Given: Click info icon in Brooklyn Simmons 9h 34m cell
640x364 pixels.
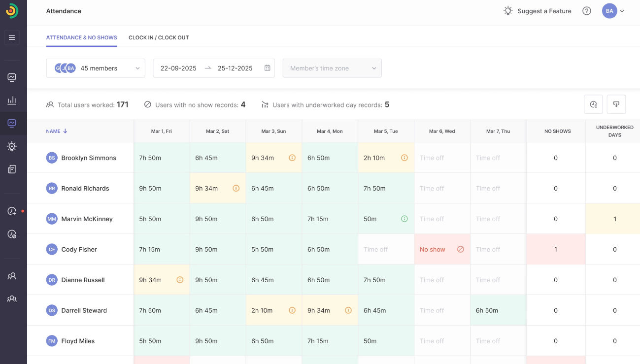Looking at the screenshot, I should coord(292,158).
